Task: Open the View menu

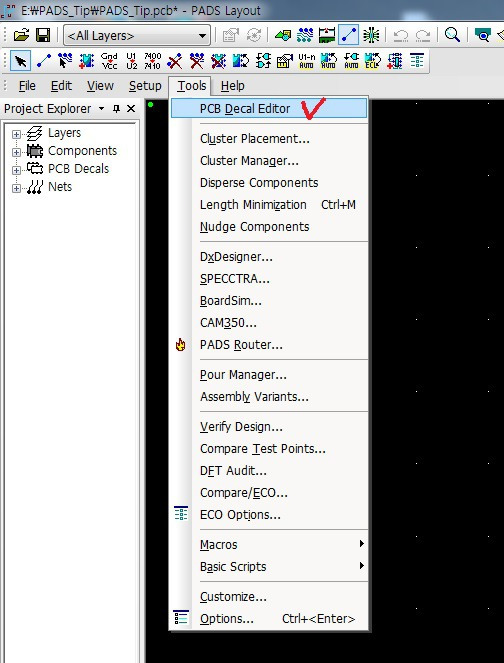Action: [100, 86]
